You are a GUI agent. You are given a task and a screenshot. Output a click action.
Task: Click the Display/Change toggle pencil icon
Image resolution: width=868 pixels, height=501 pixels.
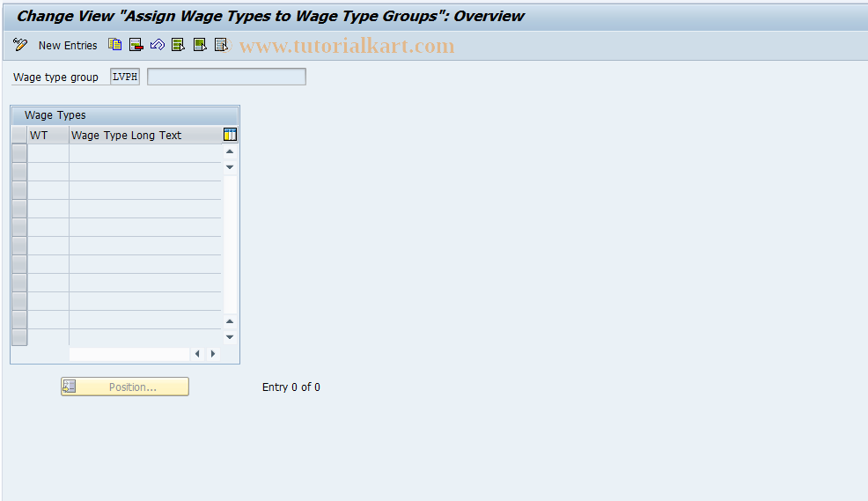[20, 45]
